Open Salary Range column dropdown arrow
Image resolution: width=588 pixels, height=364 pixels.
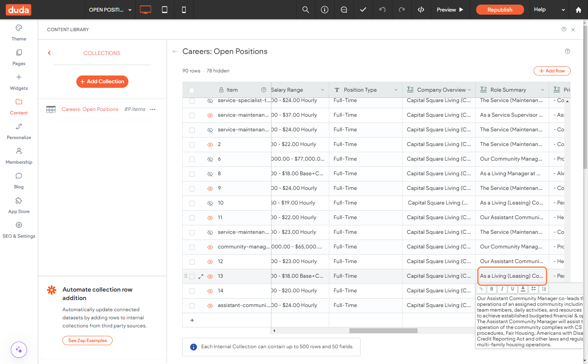click(323, 90)
